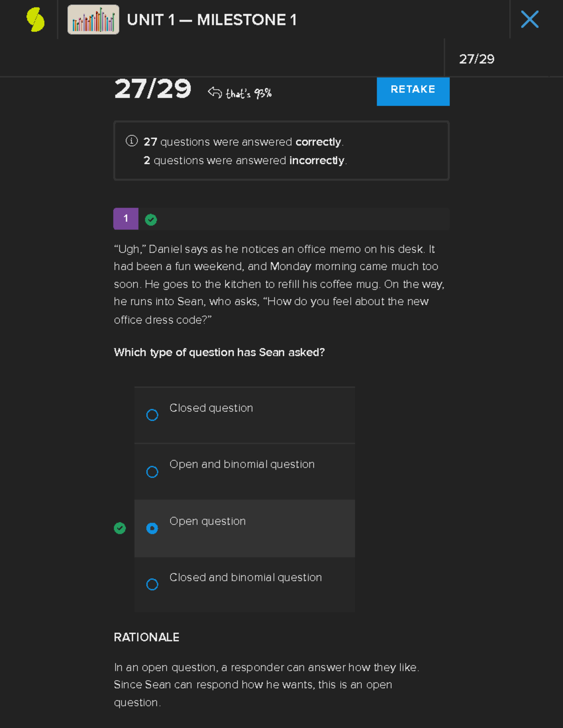
Task: Open the Unit 1 course thumbnail
Action: click(93, 20)
